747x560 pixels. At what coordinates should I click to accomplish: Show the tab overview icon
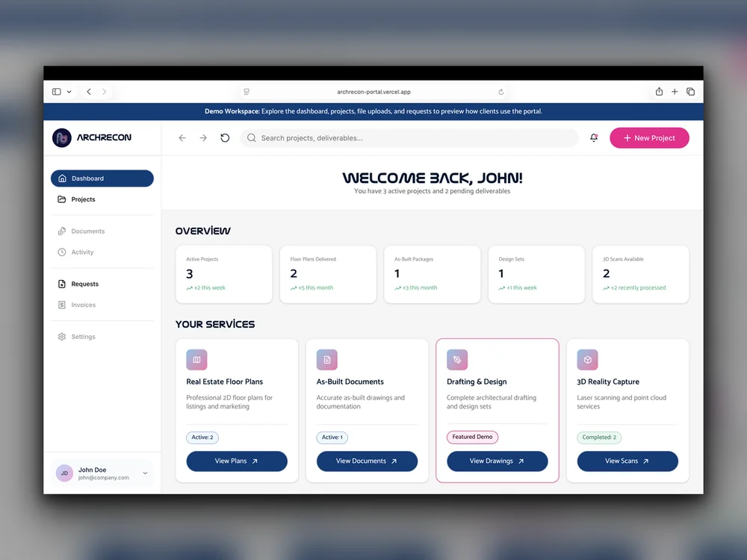pyautogui.click(x=690, y=91)
